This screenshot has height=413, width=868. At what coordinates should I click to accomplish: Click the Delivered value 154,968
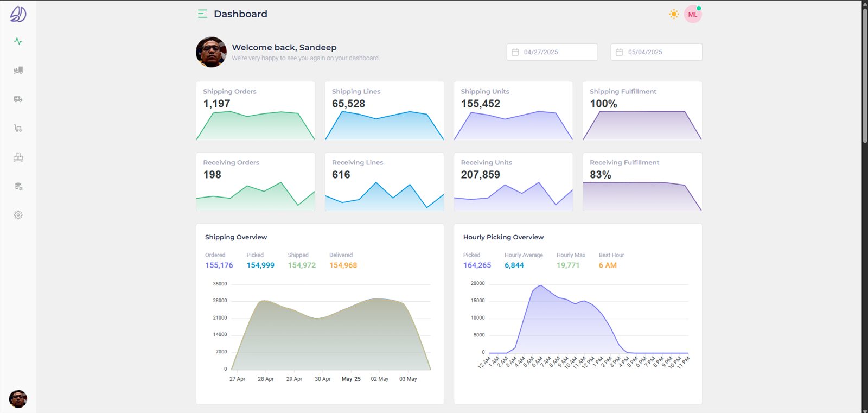pos(343,265)
